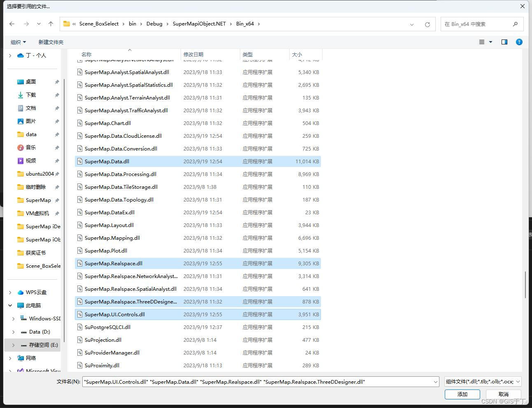532x408 pixels.
Task: Open the 获奖证书 folder in sidebar
Action: tap(35, 253)
